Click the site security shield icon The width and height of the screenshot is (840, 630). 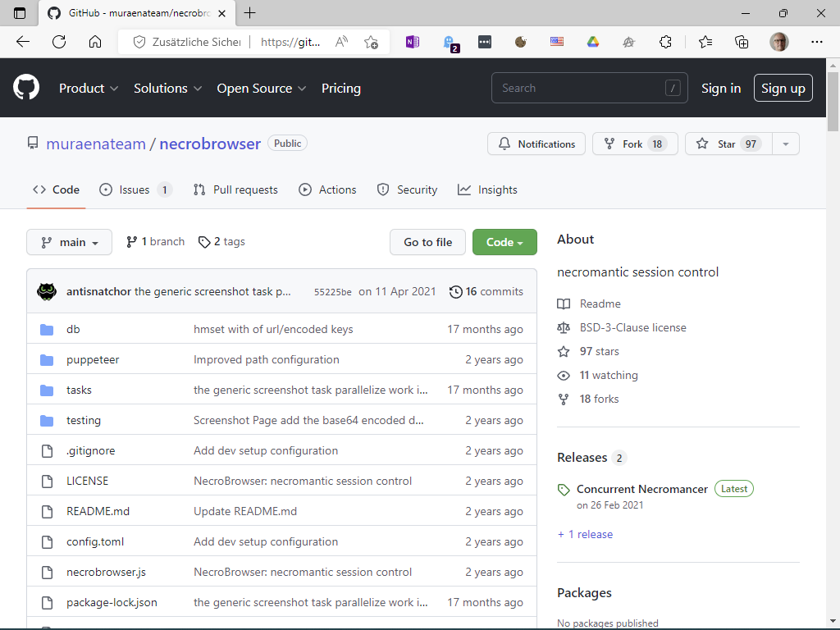139,42
